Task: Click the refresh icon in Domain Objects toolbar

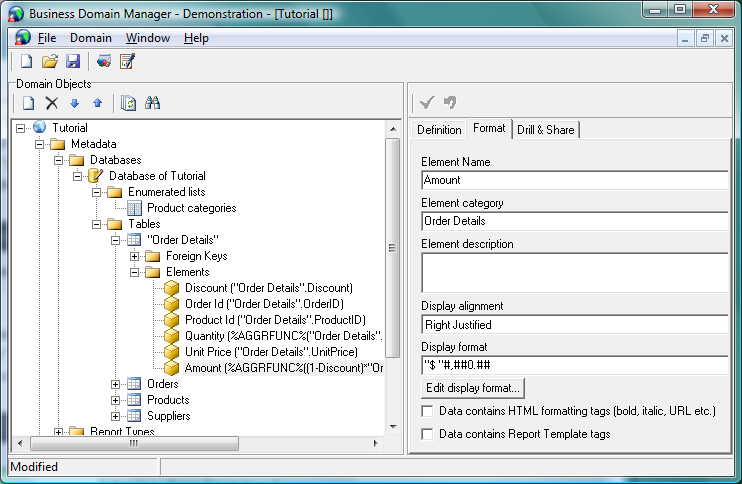Action: [x=128, y=102]
